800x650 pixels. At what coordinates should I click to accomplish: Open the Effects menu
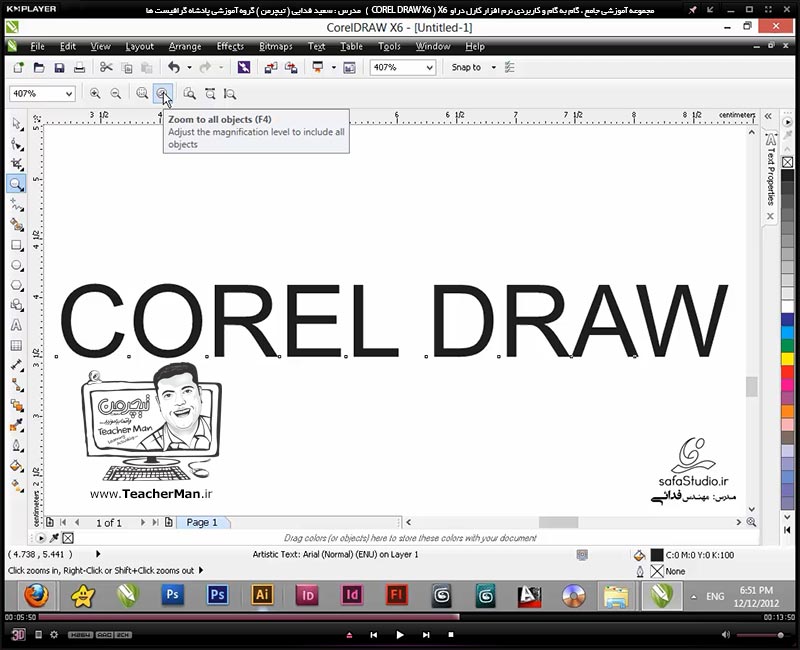click(x=230, y=46)
